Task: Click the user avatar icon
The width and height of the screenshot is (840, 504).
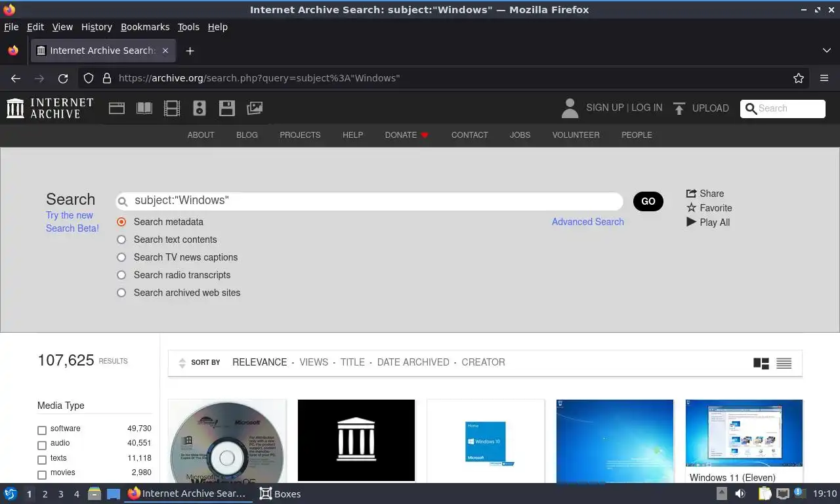Action: [570, 108]
